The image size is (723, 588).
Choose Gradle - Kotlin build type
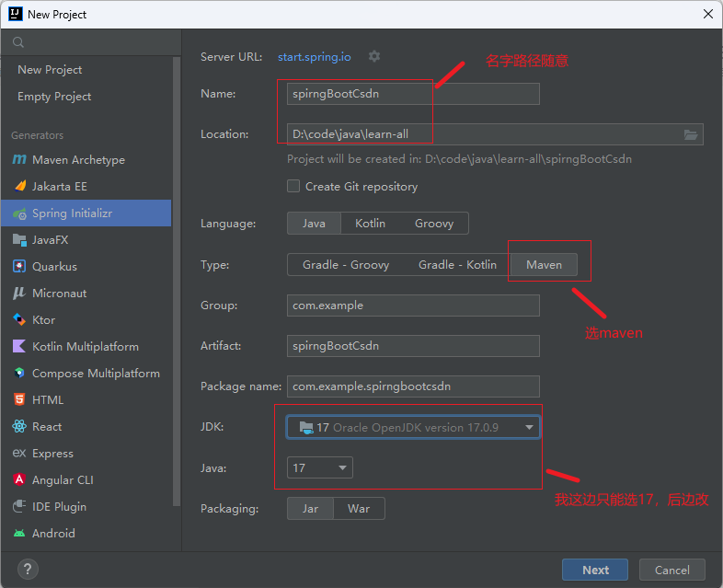pyautogui.click(x=457, y=265)
